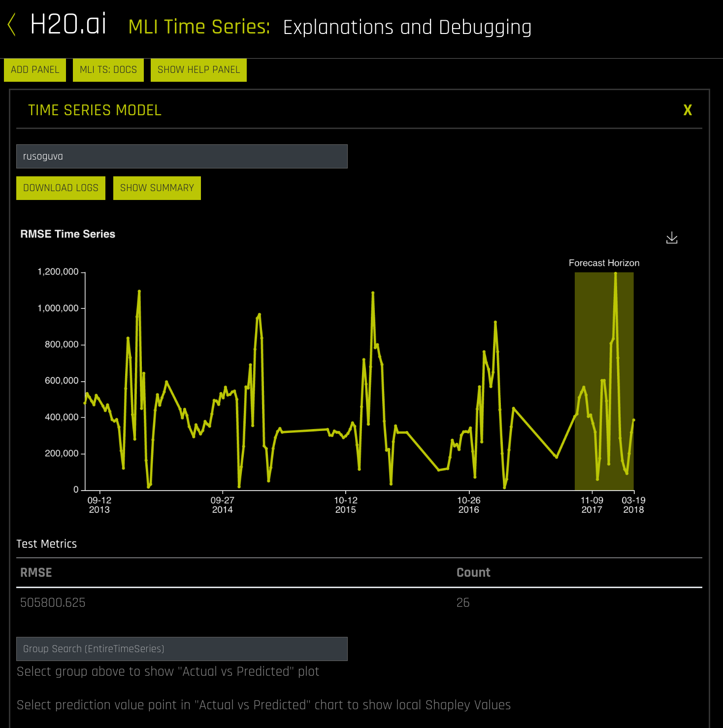This screenshot has width=723, height=728.
Task: Sort table by the RMSE column header
Action: coord(35,572)
